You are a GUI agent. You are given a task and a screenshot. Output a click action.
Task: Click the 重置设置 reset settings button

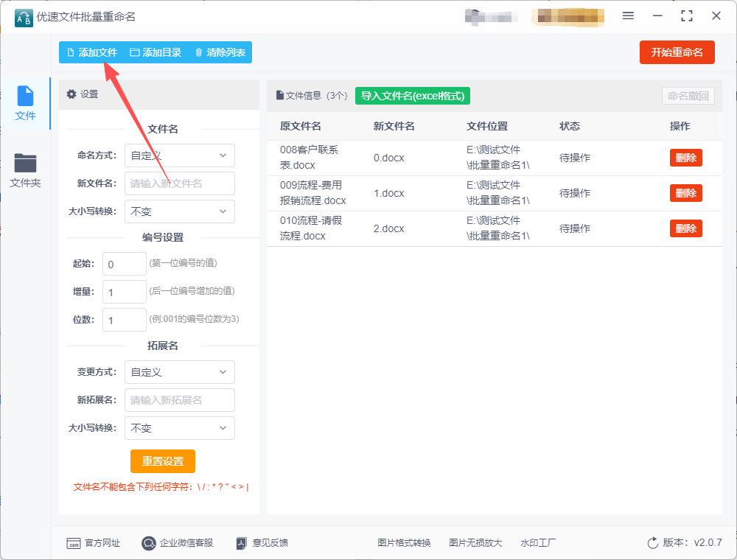click(163, 461)
